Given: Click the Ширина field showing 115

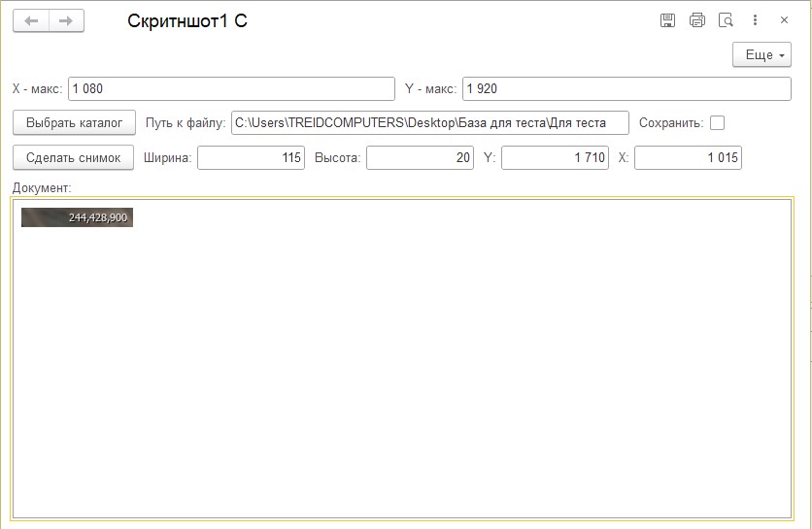Looking at the screenshot, I should (x=252, y=158).
